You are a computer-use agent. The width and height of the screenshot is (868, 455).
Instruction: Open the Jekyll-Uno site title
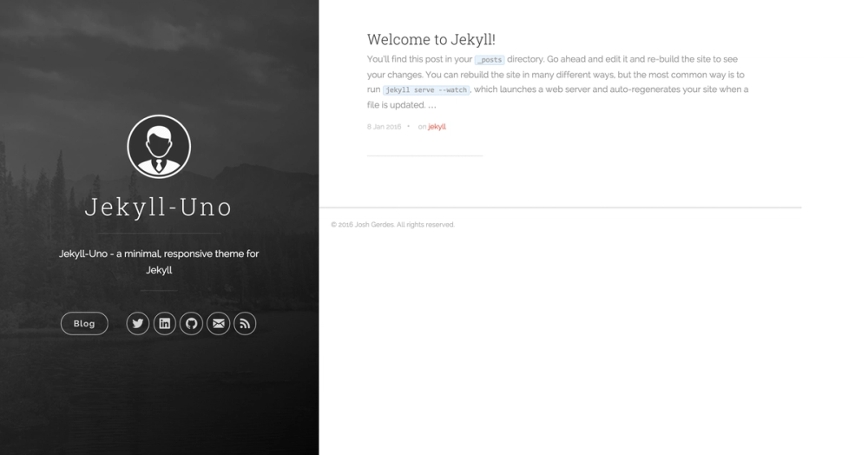click(158, 207)
